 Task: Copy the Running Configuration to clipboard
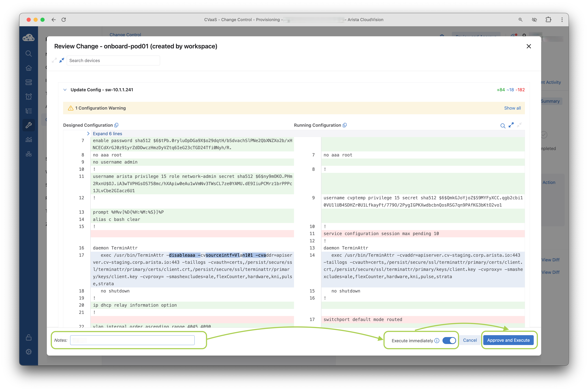tap(345, 125)
